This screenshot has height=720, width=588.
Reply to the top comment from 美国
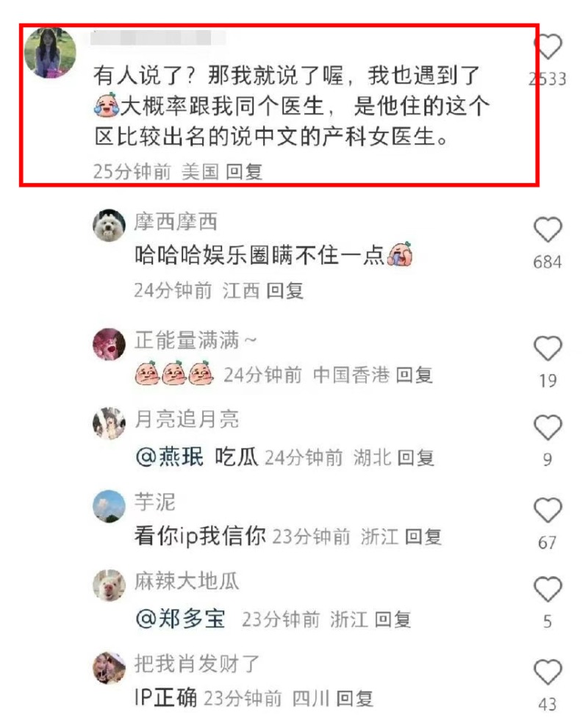click(244, 172)
